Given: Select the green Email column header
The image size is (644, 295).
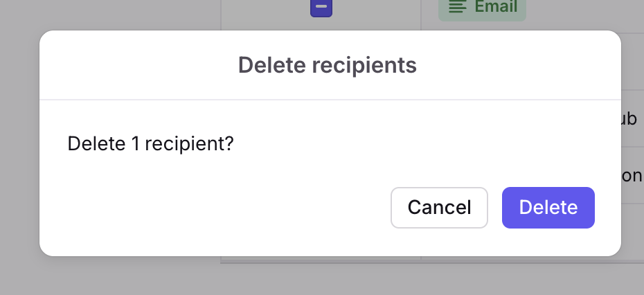Looking at the screenshot, I should [482, 8].
